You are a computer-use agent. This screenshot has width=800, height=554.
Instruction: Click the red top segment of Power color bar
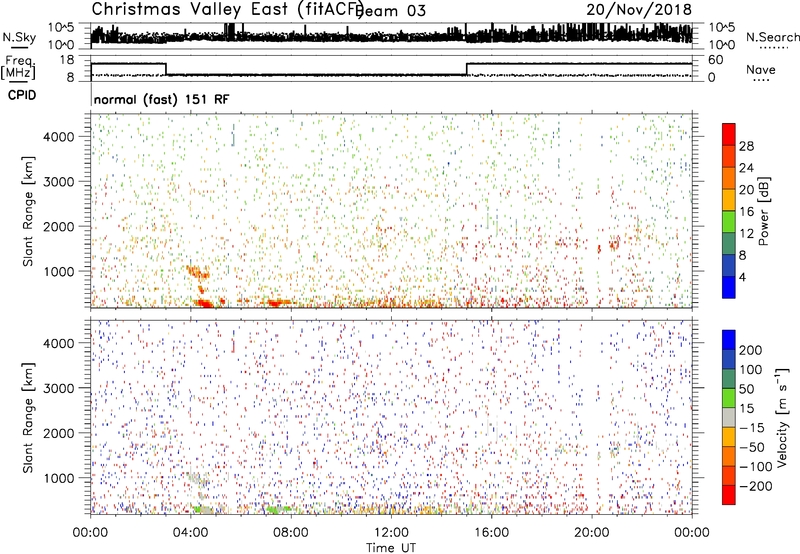pyautogui.click(x=729, y=134)
